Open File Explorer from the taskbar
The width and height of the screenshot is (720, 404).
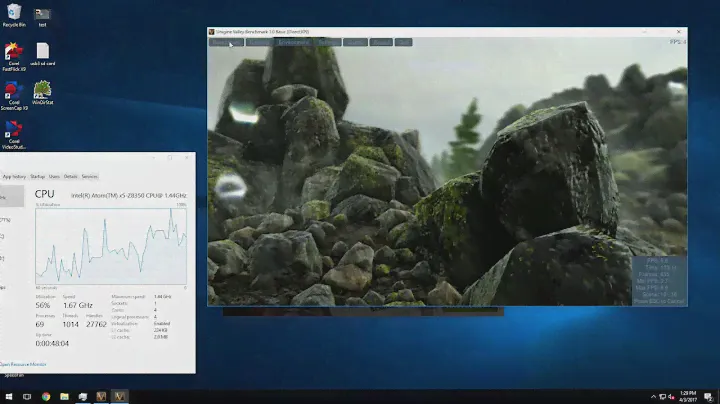pyautogui.click(x=65, y=397)
